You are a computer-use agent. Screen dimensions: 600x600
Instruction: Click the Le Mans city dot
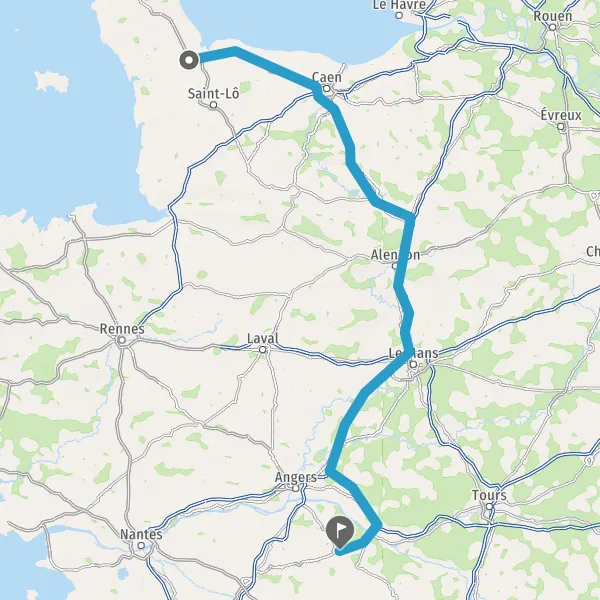pyautogui.click(x=413, y=364)
